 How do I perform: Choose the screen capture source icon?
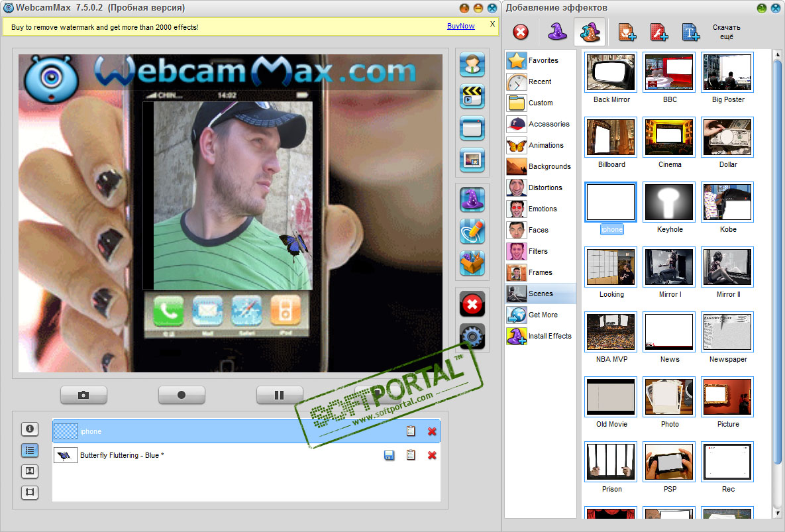click(472, 128)
